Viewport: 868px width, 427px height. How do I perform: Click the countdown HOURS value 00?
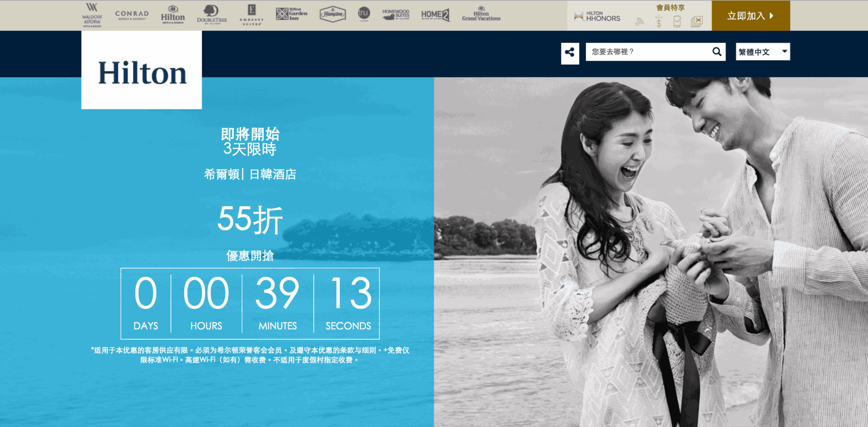click(x=206, y=293)
